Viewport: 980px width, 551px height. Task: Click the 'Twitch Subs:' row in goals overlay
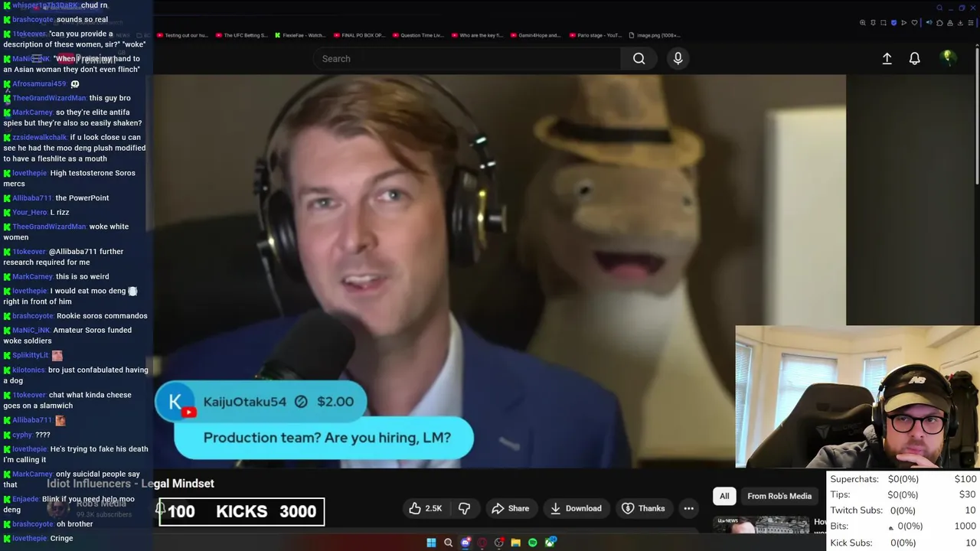tap(903, 510)
